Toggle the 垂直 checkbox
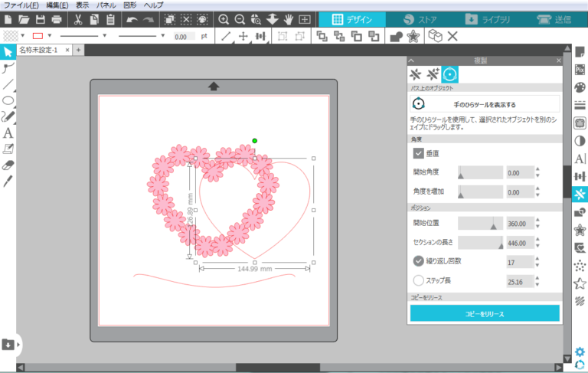This screenshot has width=588, height=373. coord(419,153)
